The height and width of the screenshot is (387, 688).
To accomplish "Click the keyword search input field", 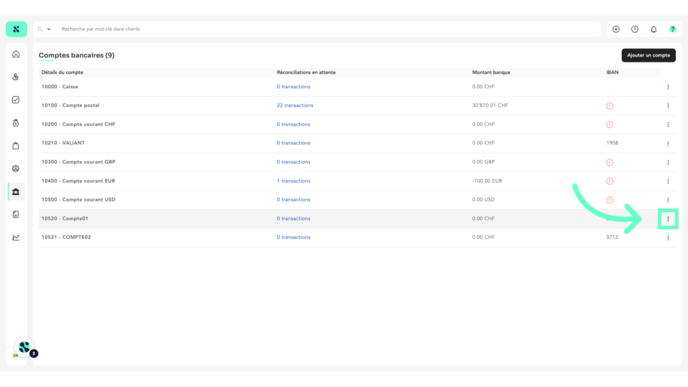I will click(x=329, y=29).
